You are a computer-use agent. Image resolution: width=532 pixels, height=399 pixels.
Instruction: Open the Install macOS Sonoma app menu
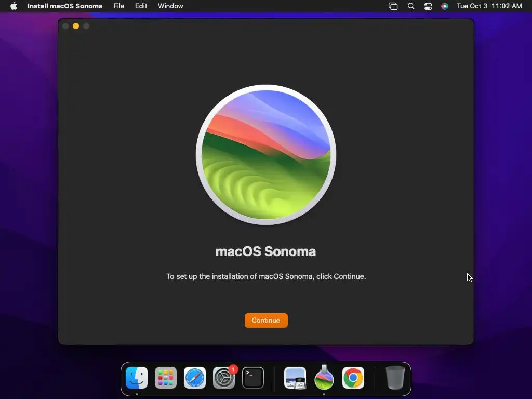65,6
